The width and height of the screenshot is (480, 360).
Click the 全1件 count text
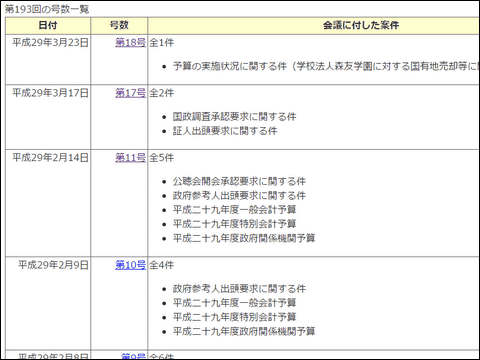[x=161, y=43]
